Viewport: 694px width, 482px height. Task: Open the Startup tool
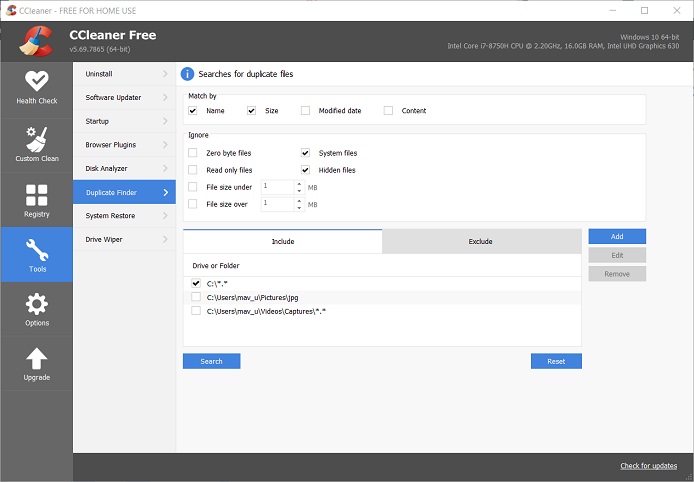click(124, 121)
